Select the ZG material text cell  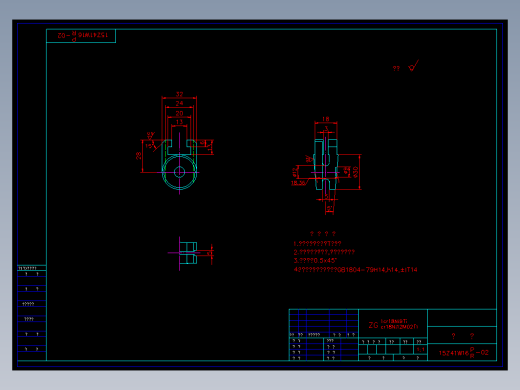click(393, 324)
